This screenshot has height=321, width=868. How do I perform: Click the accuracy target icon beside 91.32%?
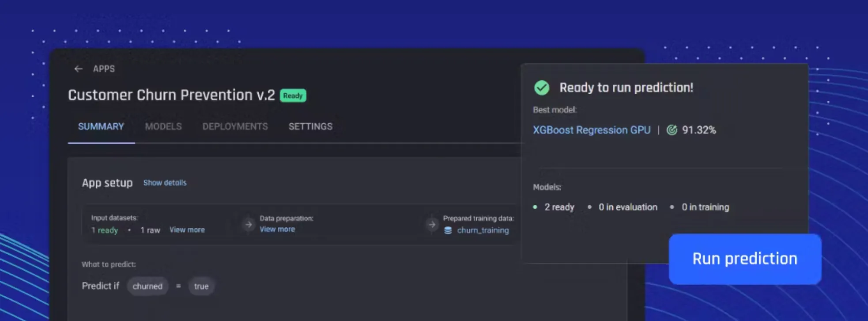pyautogui.click(x=672, y=130)
